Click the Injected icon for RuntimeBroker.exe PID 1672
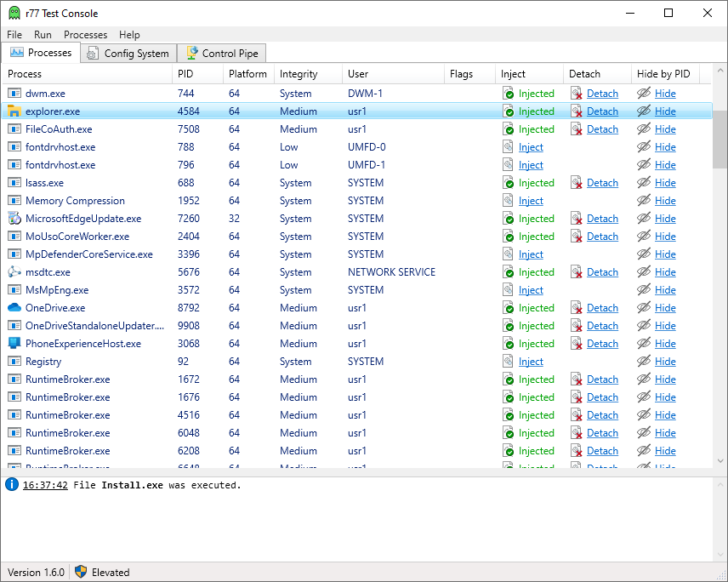Screen dimensions: 728x582 click(509, 379)
